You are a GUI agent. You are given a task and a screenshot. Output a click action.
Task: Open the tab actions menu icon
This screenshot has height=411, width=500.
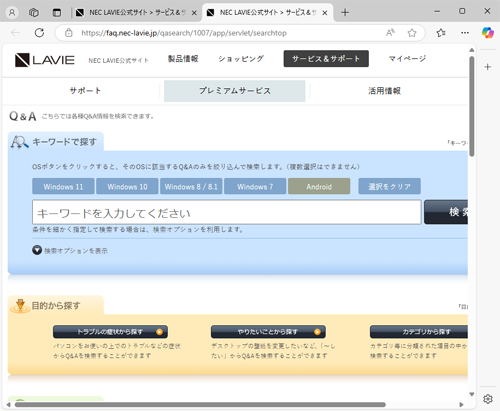(x=57, y=13)
